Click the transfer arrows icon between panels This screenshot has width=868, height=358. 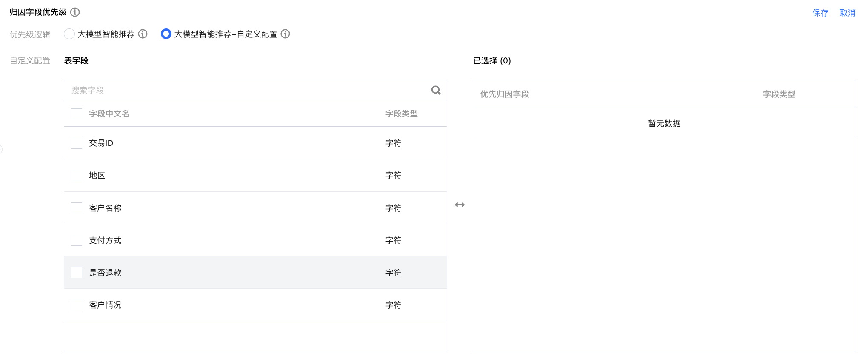click(460, 205)
